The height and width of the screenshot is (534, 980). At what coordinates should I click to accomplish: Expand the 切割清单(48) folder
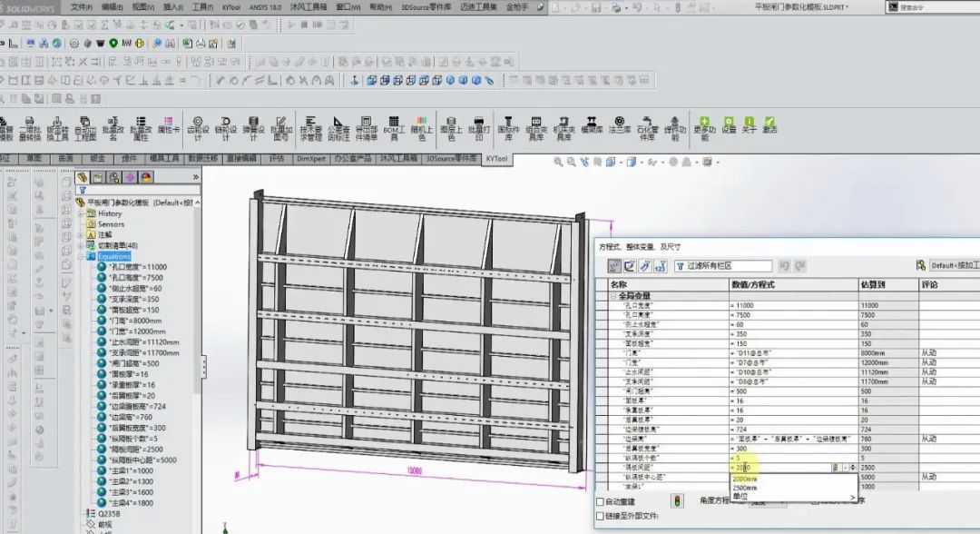coord(82,245)
